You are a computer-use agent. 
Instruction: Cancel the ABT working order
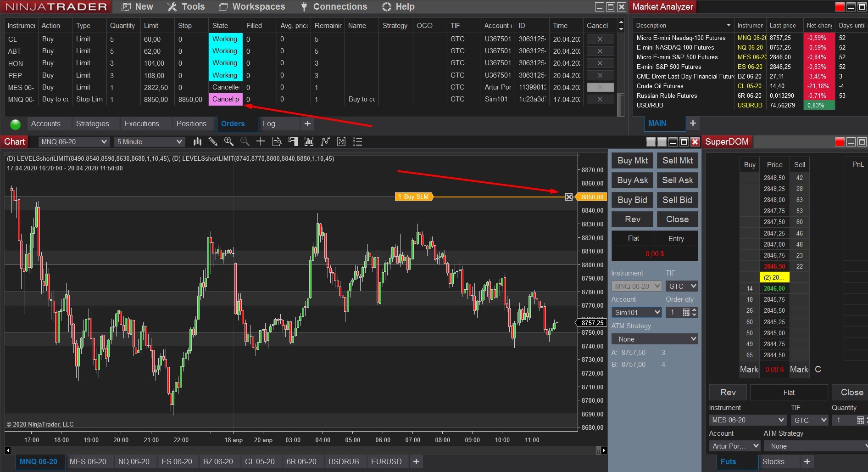coord(600,51)
